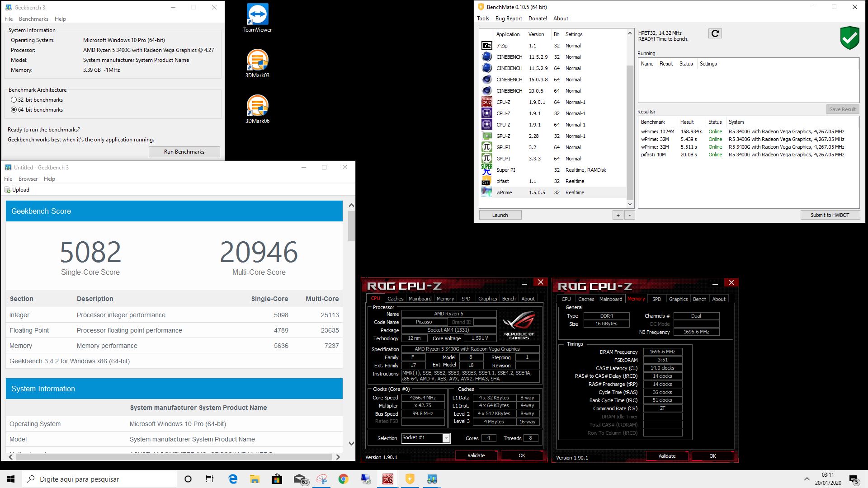The image size is (868, 488).
Task: Switch to Mainboard tab in left CPU-Z
Action: click(420, 299)
